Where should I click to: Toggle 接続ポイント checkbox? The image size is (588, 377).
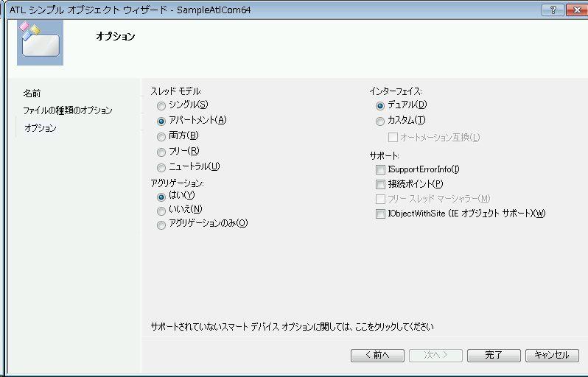380,184
